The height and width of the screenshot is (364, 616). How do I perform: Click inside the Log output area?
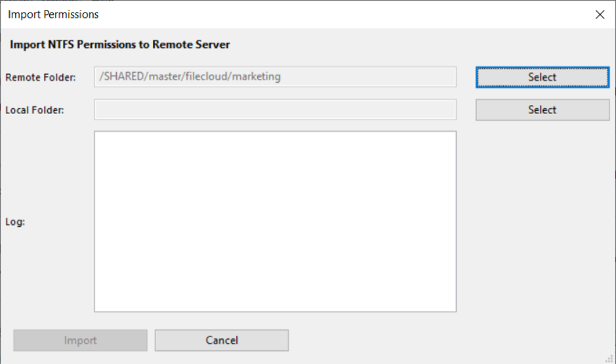point(275,222)
